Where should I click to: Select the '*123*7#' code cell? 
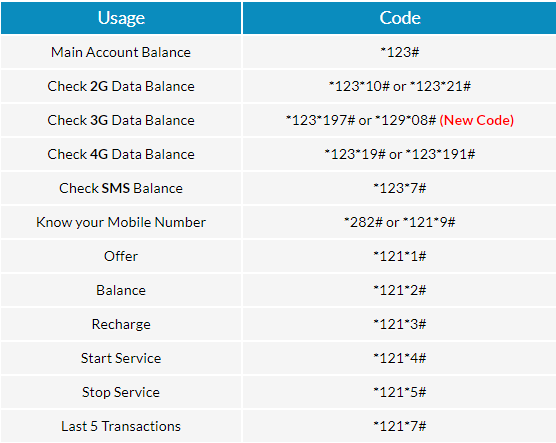400,188
